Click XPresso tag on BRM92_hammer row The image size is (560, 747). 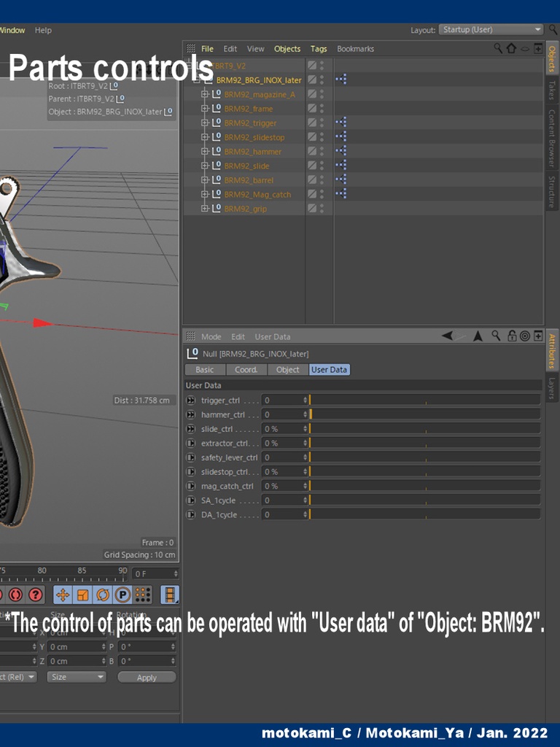pos(341,151)
